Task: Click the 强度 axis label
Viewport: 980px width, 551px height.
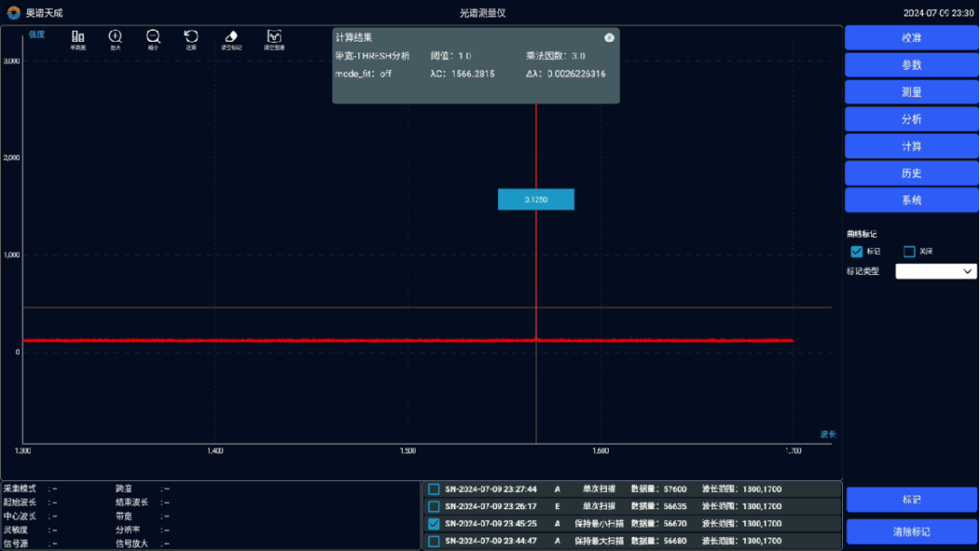Action: [37, 34]
